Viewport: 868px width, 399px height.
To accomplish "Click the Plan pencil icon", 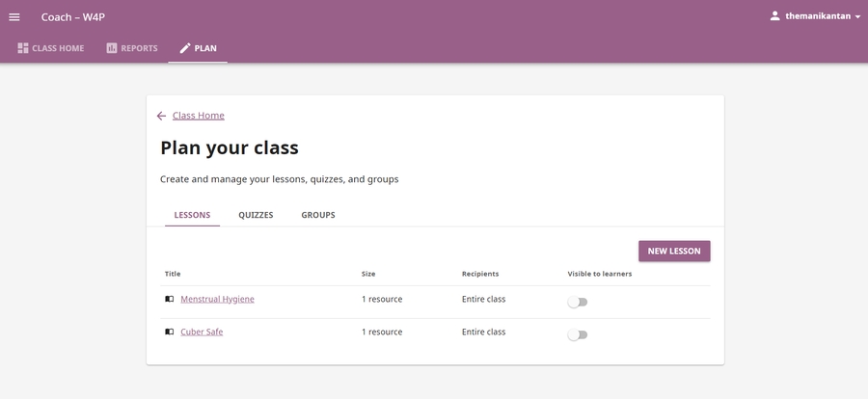I will click(x=185, y=48).
